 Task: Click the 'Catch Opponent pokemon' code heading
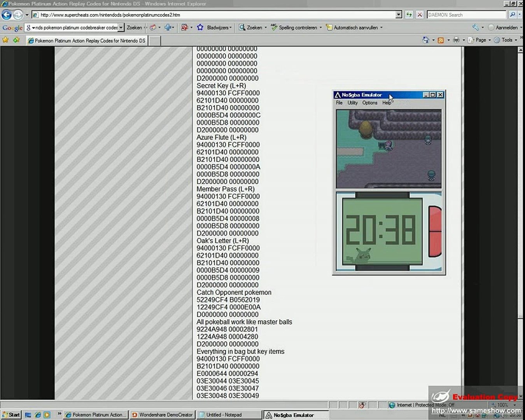(234, 292)
